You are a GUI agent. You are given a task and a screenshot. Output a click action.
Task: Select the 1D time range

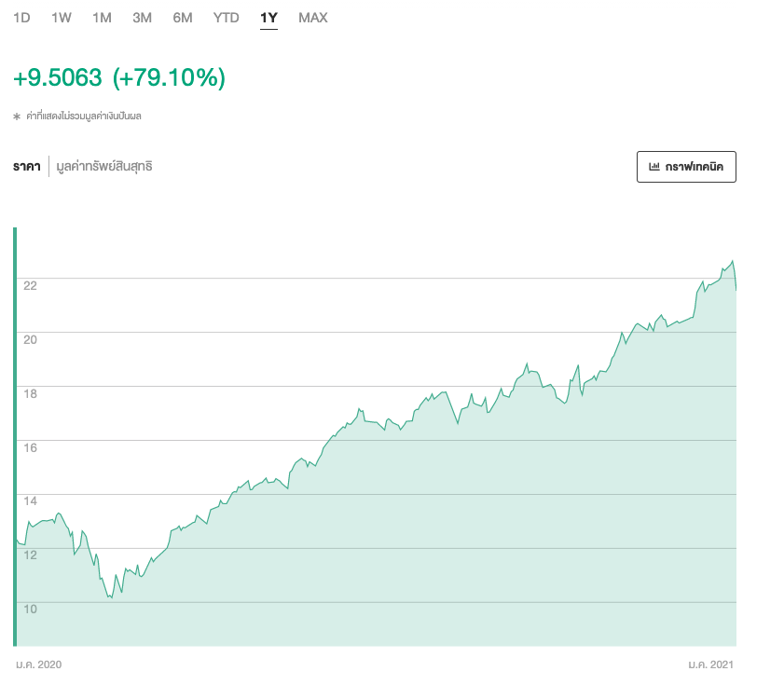(21, 18)
